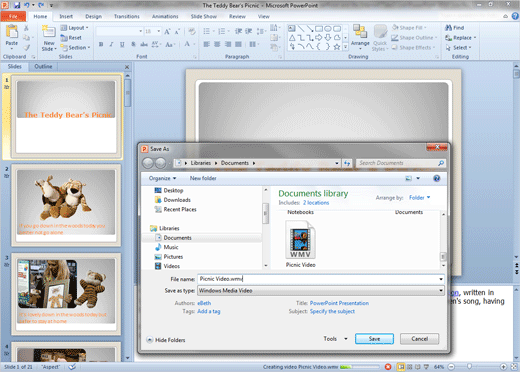Click New folder in Save As dialog
Viewport: 520px width, 372px height.
(x=203, y=178)
